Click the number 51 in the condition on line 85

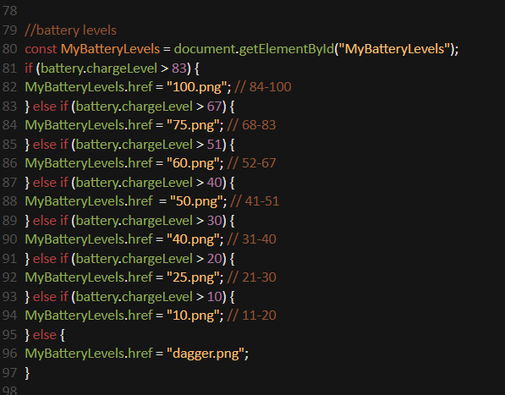214,144
